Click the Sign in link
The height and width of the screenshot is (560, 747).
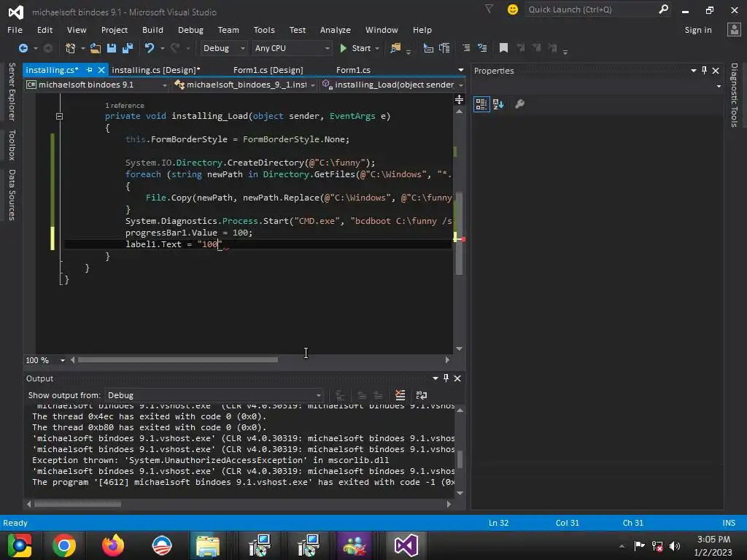coord(698,29)
